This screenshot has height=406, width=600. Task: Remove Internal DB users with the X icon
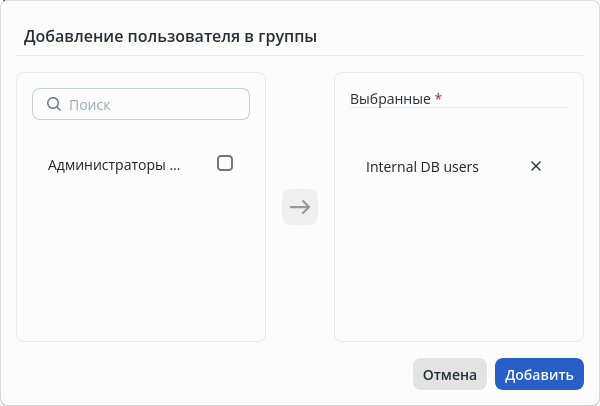(x=535, y=166)
